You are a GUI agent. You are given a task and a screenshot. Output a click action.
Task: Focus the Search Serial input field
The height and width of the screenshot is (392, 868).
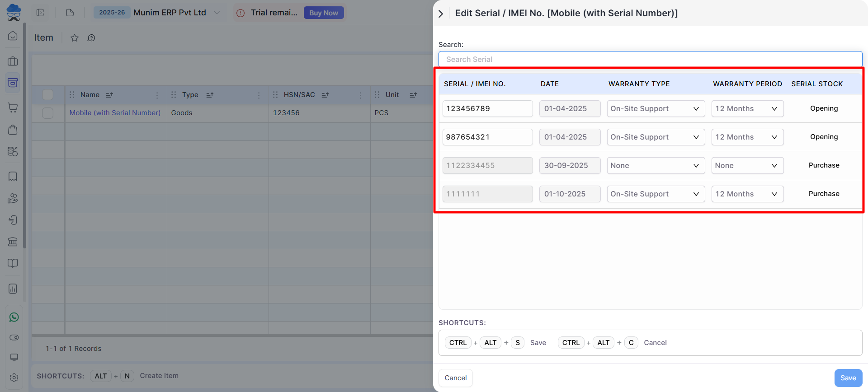point(650,60)
